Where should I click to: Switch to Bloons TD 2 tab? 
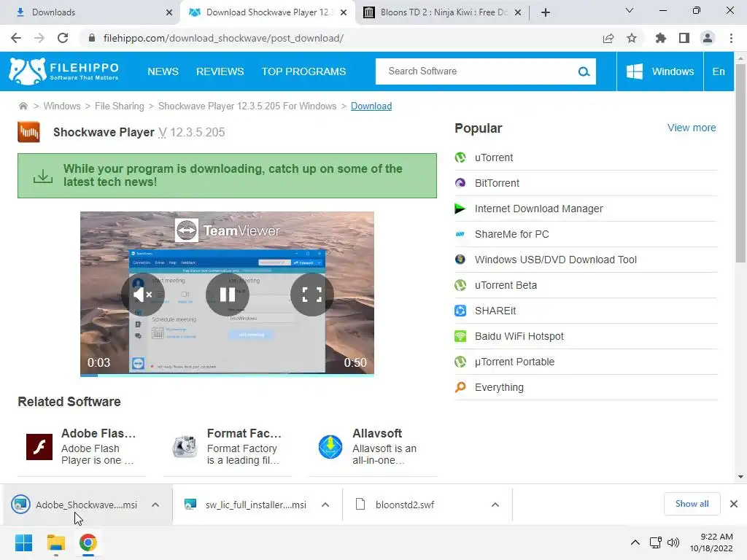click(443, 12)
